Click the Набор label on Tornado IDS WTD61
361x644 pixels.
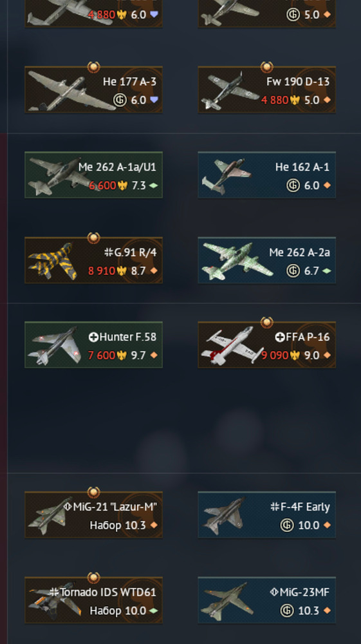coord(106,611)
